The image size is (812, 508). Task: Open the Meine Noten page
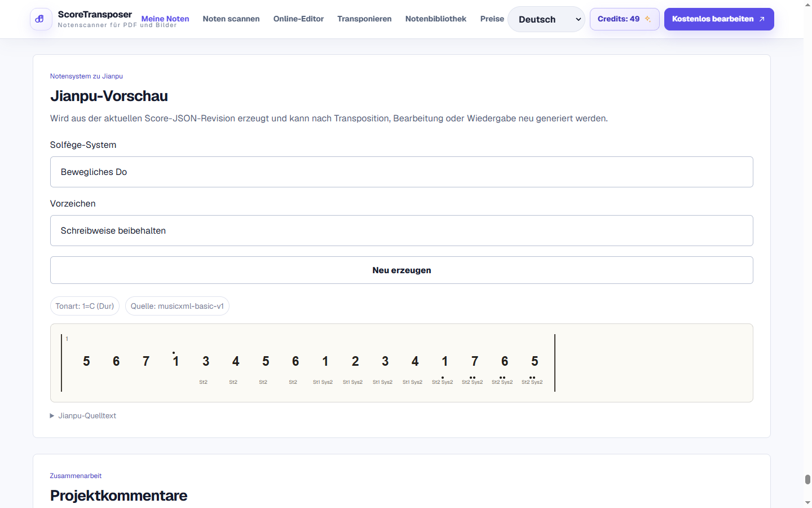[165, 19]
